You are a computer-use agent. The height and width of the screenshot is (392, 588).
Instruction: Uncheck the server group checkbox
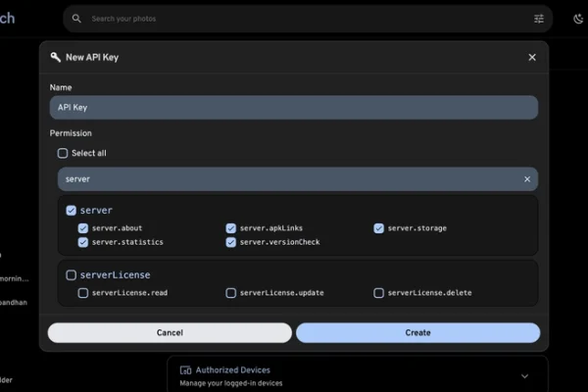(72, 210)
